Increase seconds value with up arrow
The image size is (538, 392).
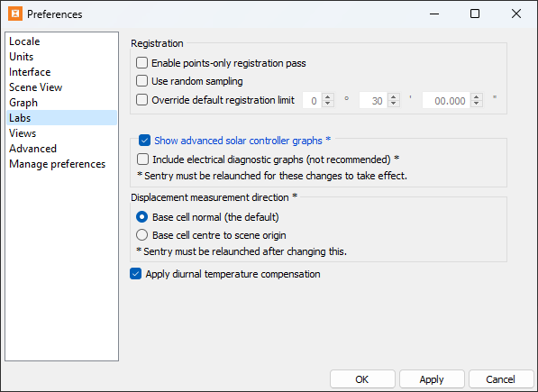tap(476, 97)
